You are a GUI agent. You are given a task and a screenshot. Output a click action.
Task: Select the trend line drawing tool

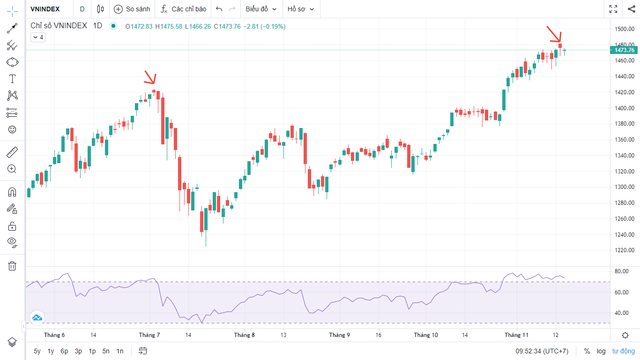coord(12,28)
